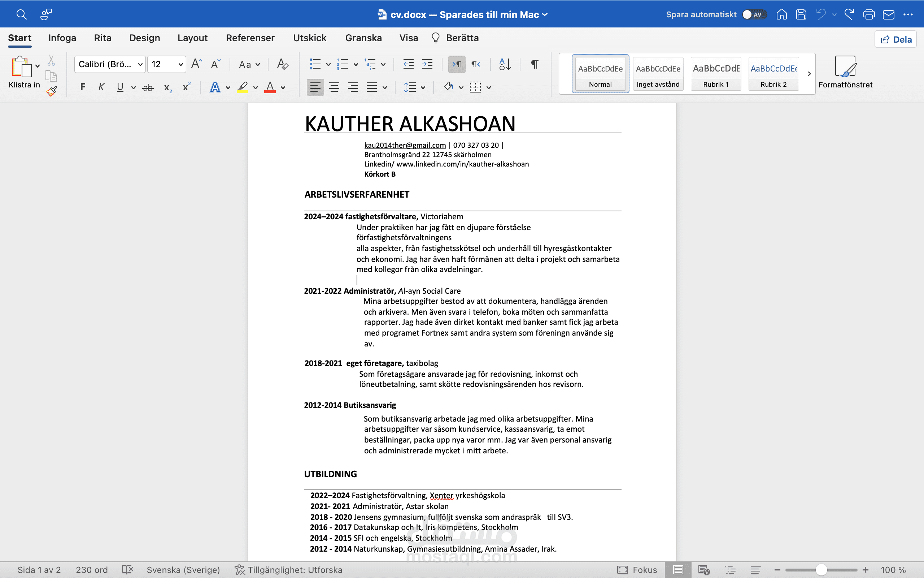Open the Granska tab
The image size is (924, 578).
pyautogui.click(x=363, y=38)
